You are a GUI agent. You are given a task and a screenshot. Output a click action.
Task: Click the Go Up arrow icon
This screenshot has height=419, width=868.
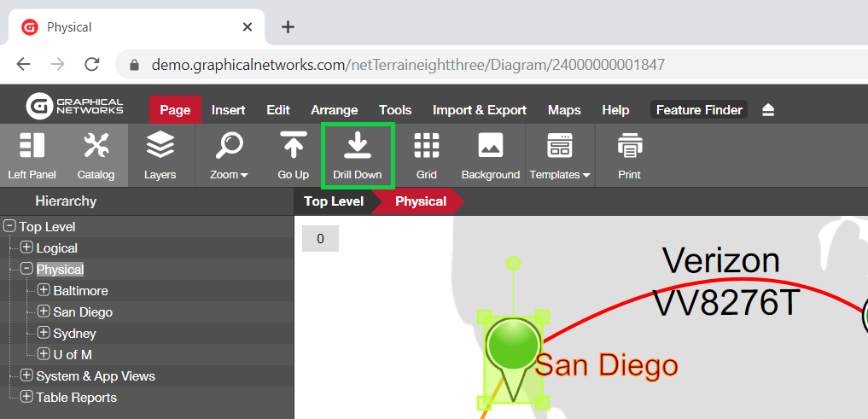point(293,146)
